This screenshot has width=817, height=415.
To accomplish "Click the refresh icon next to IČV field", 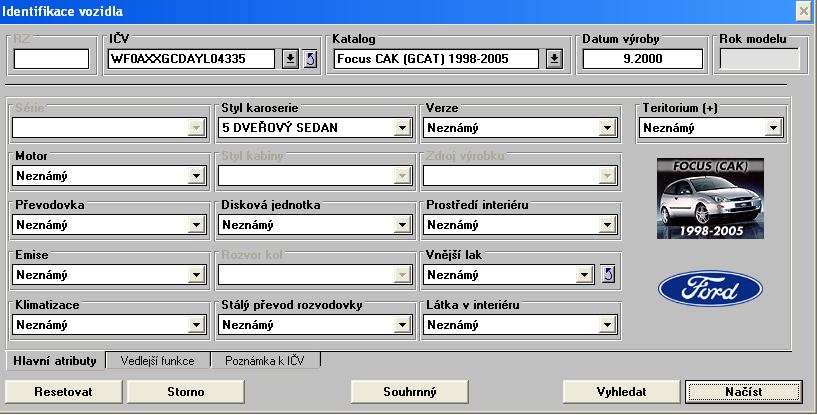I will 310,59.
